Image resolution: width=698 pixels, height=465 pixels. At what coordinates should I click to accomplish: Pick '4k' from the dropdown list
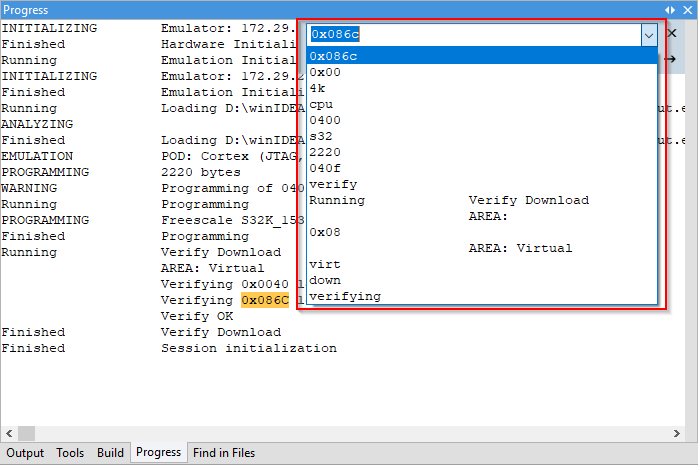[482, 88]
